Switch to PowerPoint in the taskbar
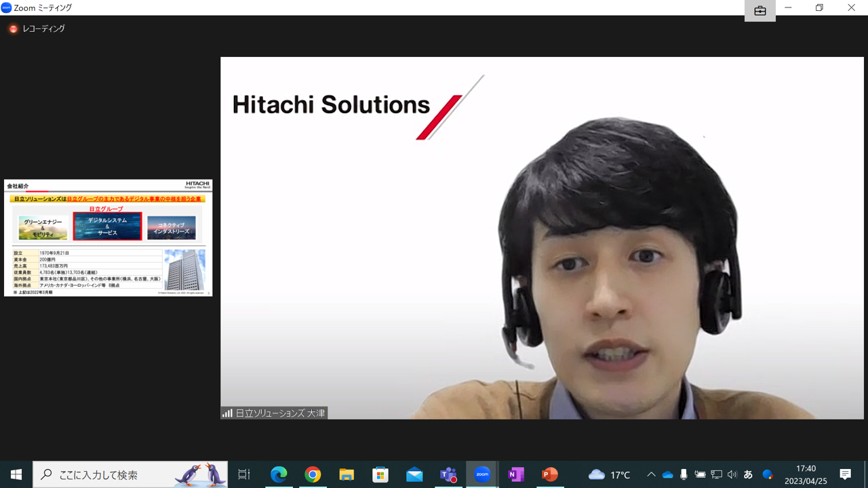Image resolution: width=868 pixels, height=488 pixels. [550, 474]
